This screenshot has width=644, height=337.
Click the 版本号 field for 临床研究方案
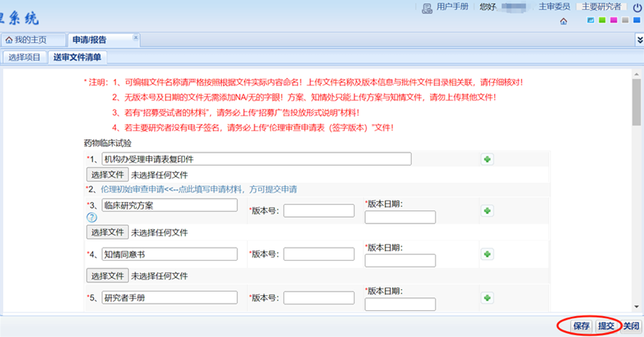319,211
